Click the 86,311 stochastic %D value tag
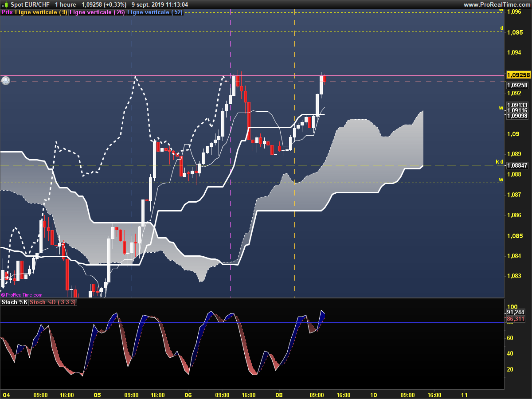 (516, 319)
